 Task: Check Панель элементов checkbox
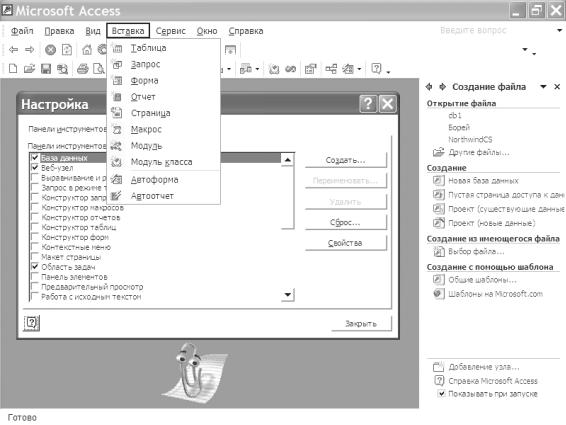coord(35,277)
